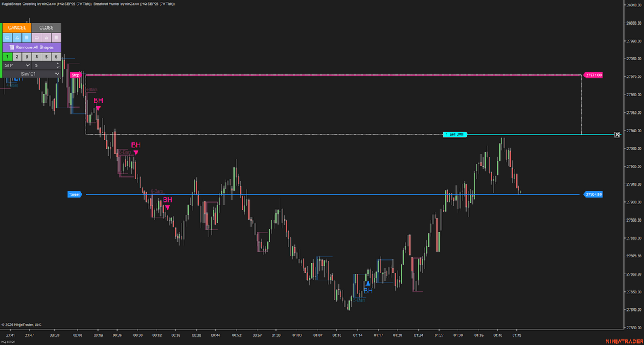The width and height of the screenshot is (644, 345).
Task: Click the orange CANCEL button
Action: [17, 28]
